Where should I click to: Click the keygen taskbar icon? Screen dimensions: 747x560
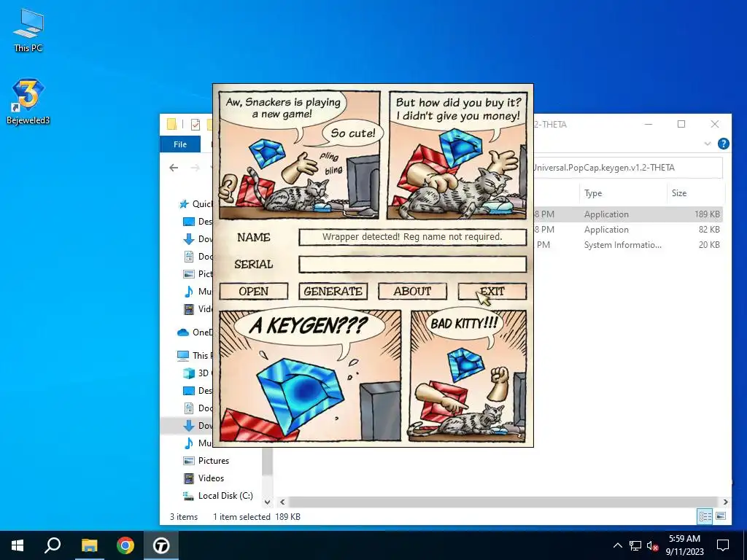pos(161,545)
